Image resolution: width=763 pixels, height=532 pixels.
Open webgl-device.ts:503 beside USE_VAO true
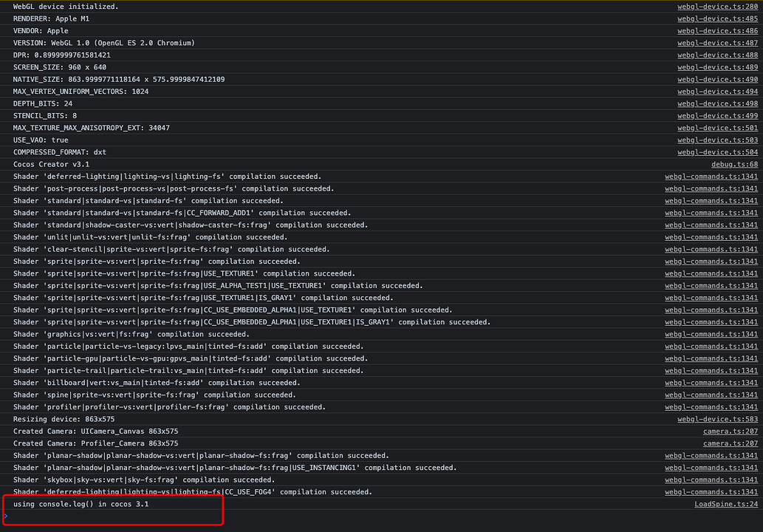[717, 140]
